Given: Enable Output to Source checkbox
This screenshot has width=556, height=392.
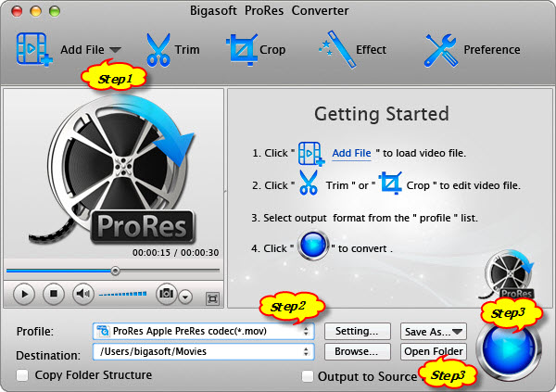Looking at the screenshot, I should point(308,376).
